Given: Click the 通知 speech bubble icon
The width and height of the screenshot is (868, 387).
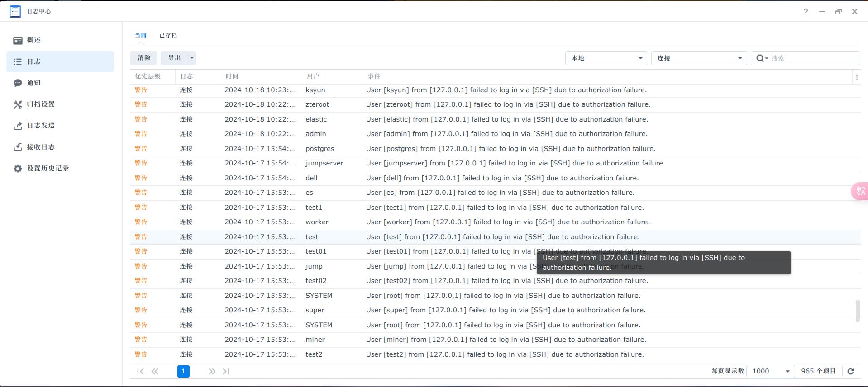Looking at the screenshot, I should (18, 83).
